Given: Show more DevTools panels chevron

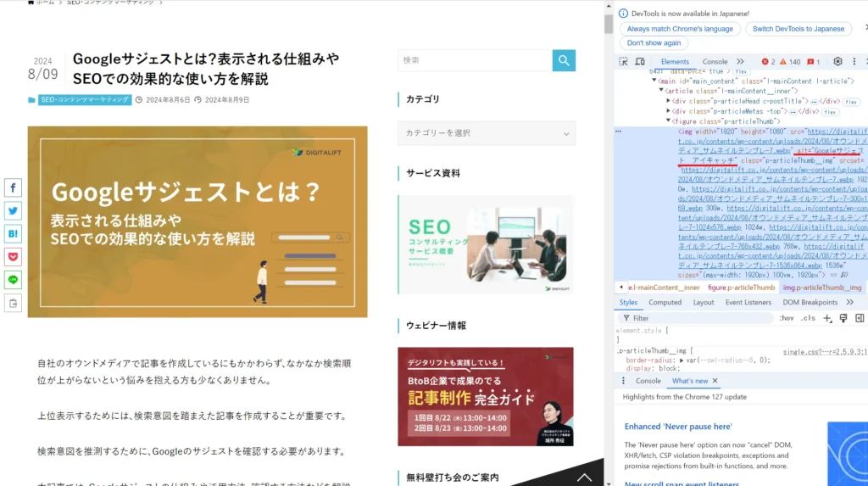Looking at the screenshot, I should click(740, 62).
